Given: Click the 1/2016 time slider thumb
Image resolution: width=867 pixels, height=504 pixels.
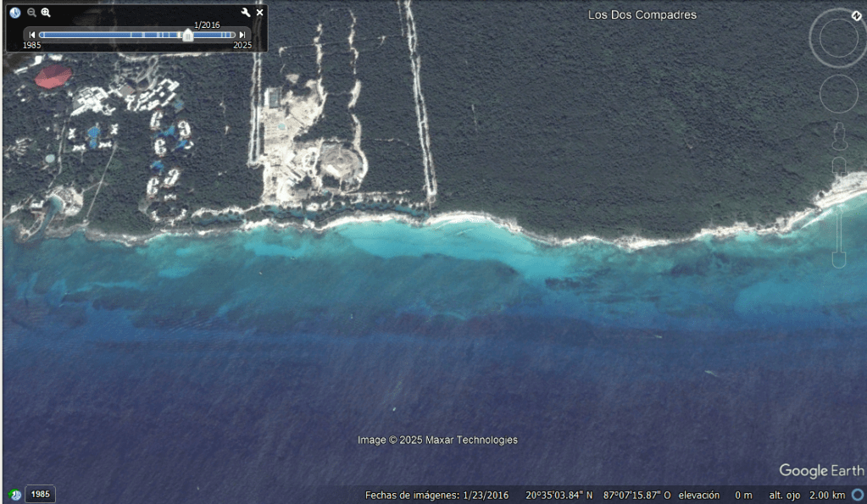Looking at the screenshot, I should pos(187,35).
